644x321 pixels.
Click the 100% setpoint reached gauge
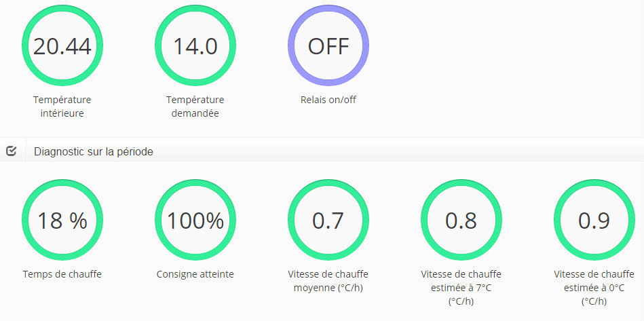pos(195,220)
